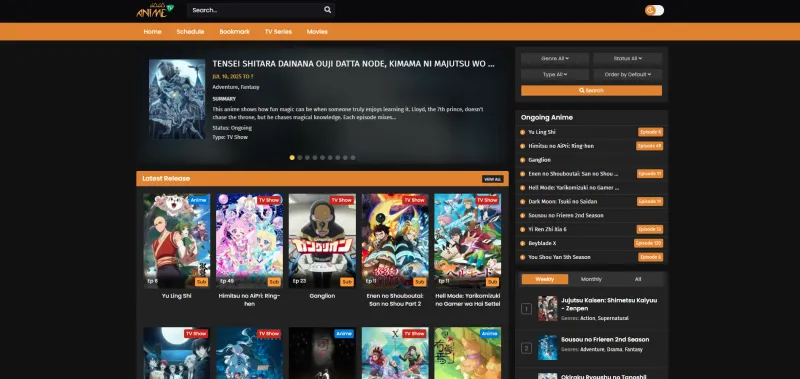This screenshot has height=379, width=800.
Task: Click the Sub badge on Himitsu no AiPri poster
Action: [274, 282]
